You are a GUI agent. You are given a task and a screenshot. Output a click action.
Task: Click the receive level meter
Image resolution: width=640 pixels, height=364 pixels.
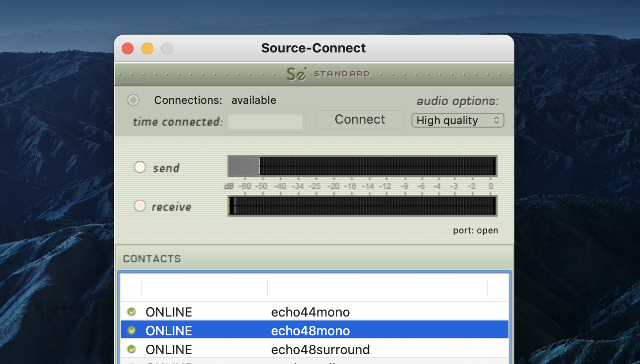click(362, 206)
